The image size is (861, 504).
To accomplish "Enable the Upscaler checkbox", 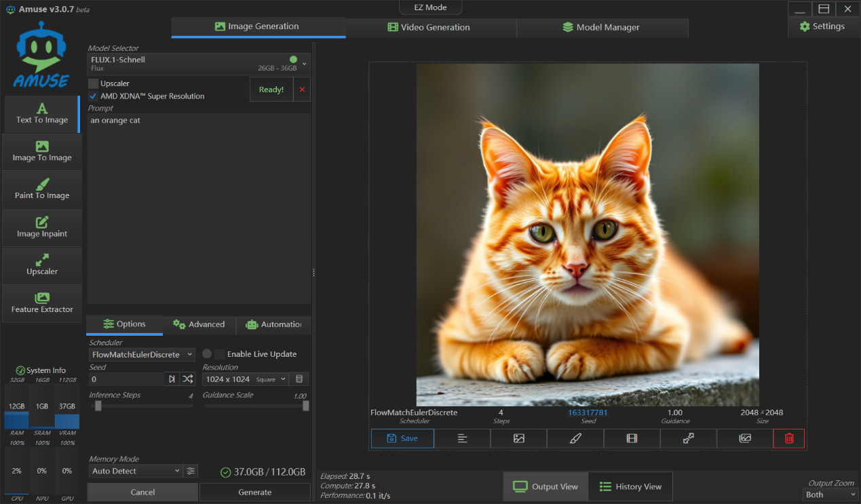I will pos(94,83).
